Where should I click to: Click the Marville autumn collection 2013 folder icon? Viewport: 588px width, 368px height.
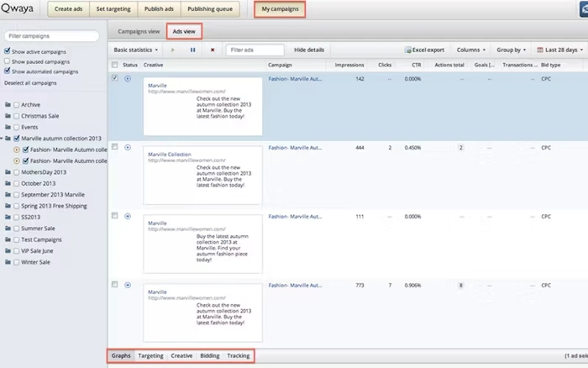[8, 139]
